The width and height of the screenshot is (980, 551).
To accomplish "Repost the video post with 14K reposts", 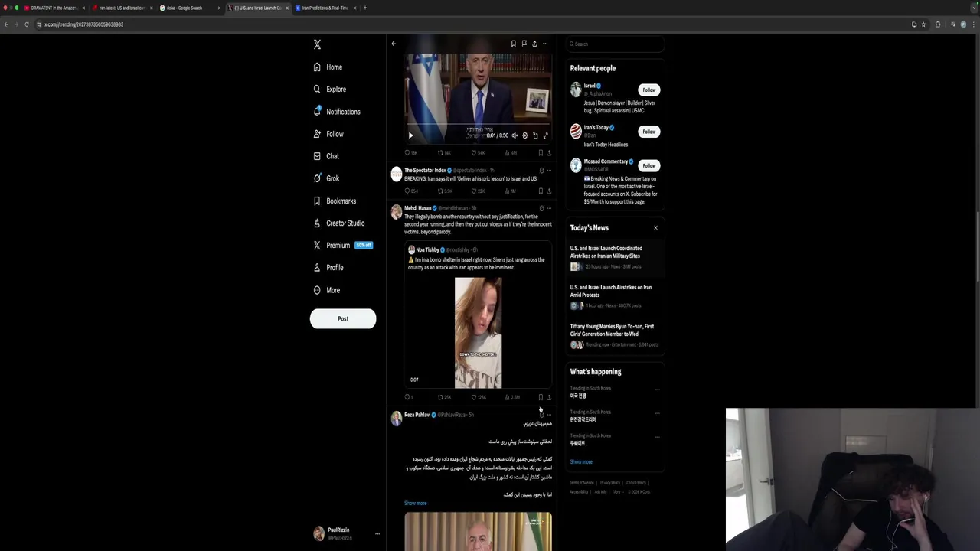I will (444, 153).
